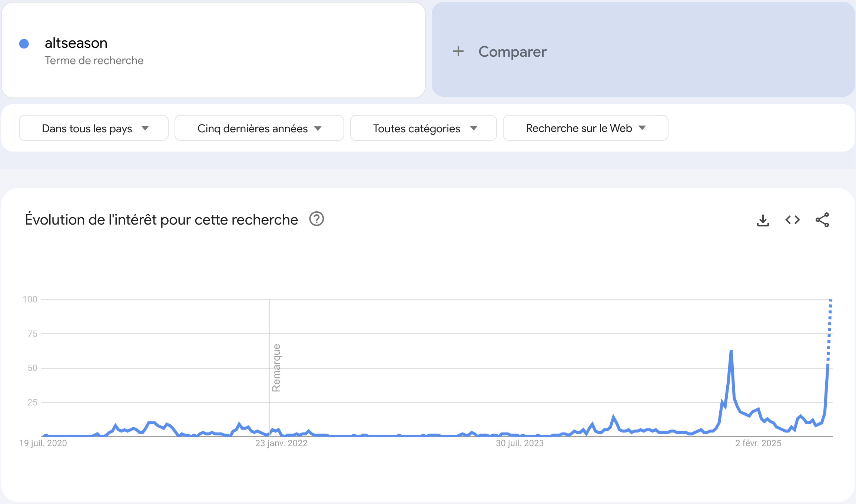Click the 23 janv. 2022 axis label
856x504 pixels.
[281, 443]
